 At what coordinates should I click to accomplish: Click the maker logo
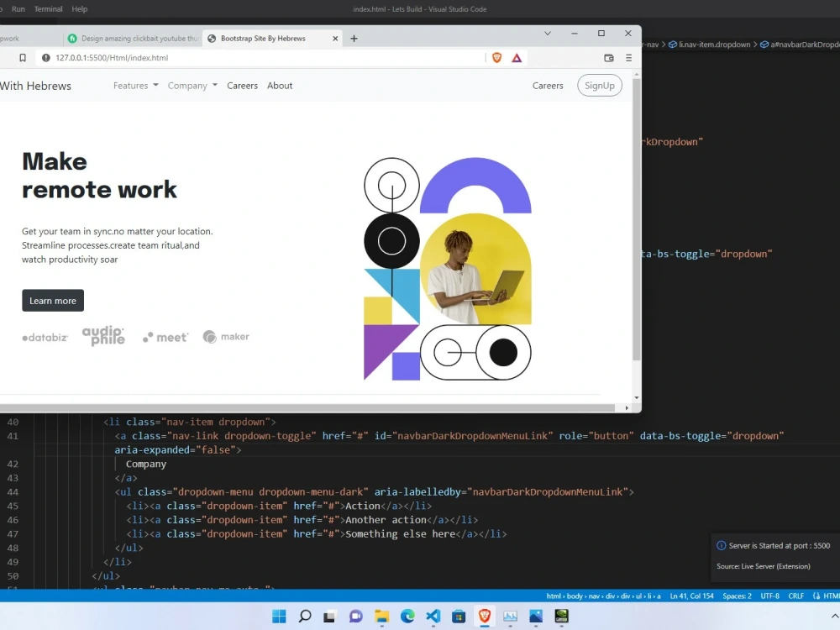click(x=226, y=337)
